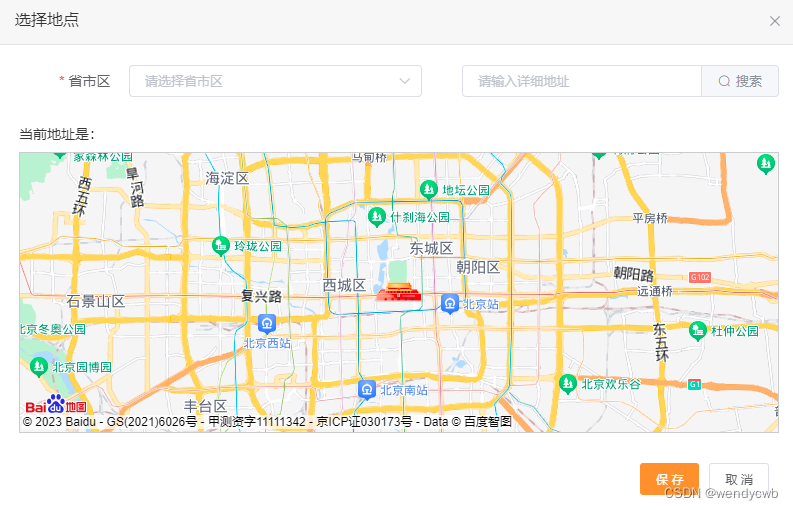
Task: Click the Tiananmen landmark icon on map
Action: (399, 292)
